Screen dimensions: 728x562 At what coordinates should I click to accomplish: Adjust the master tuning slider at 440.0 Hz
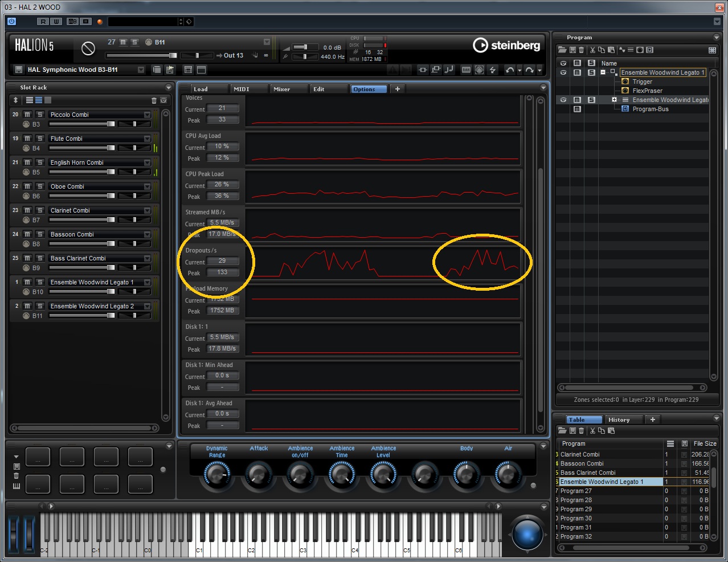click(x=306, y=56)
